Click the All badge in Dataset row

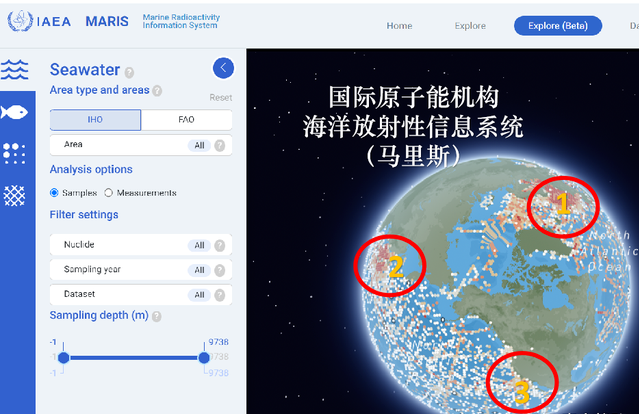click(x=199, y=295)
